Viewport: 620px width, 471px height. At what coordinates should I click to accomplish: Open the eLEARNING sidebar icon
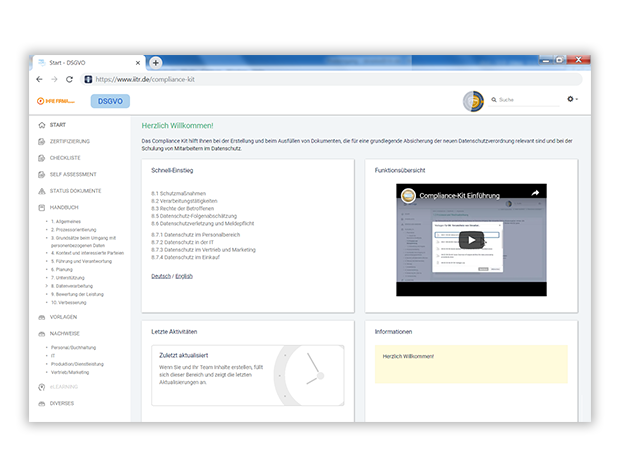(x=42, y=387)
